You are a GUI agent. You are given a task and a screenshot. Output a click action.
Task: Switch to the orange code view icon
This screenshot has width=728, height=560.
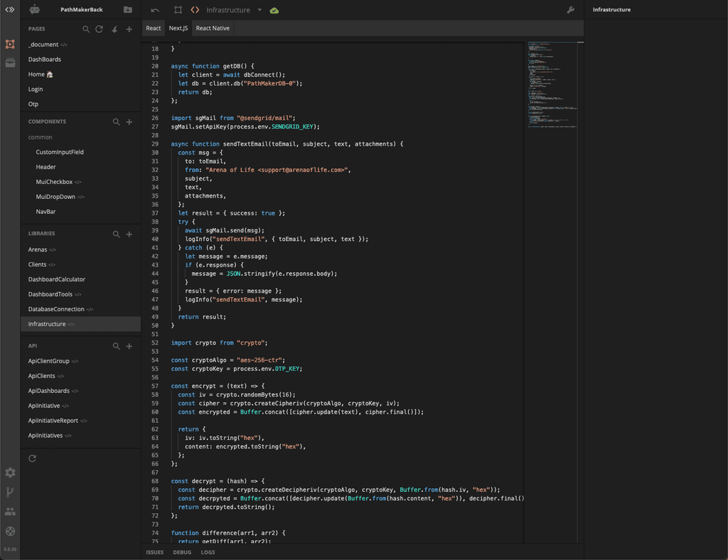[x=195, y=10]
